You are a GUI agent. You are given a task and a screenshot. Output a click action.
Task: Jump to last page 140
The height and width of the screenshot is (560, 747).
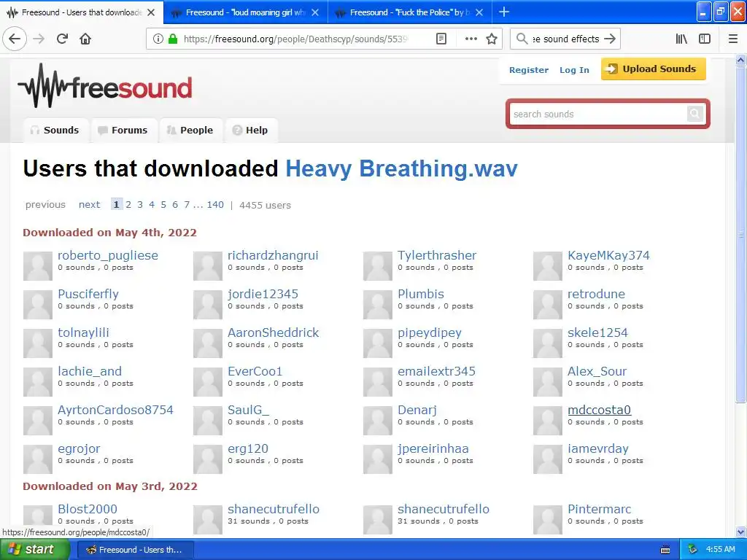tap(215, 205)
